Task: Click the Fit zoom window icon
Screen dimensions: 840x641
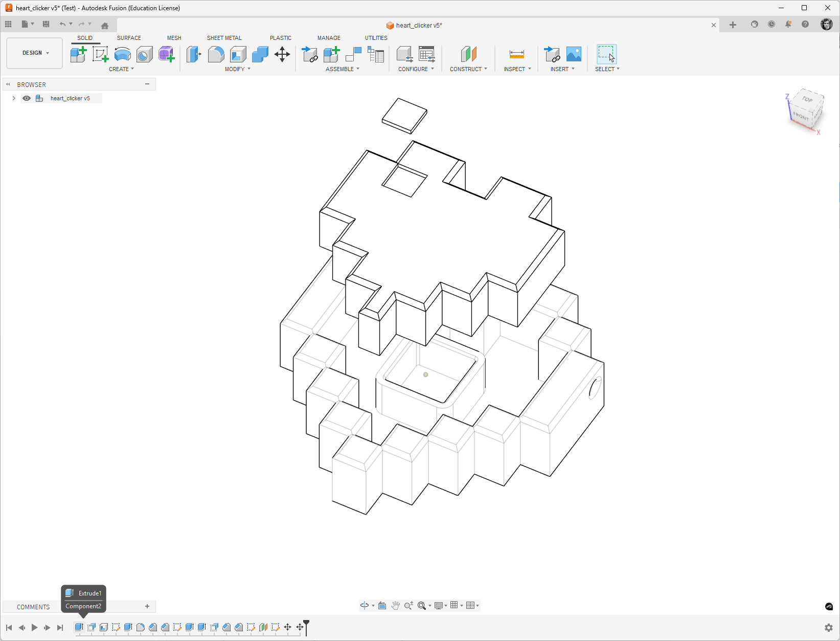Action: pyautogui.click(x=422, y=605)
